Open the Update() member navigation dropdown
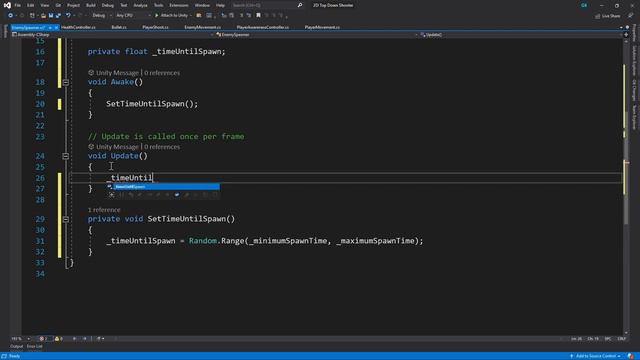Viewport: 640px width, 360px height. point(521,35)
